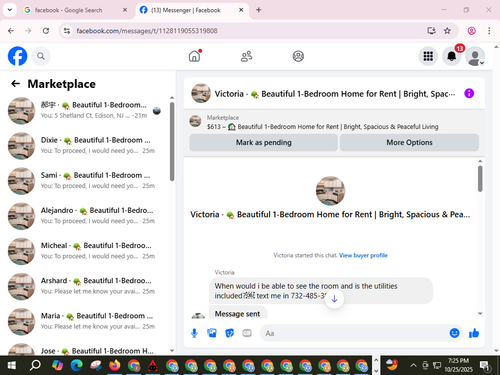Open the first Marketplace chat, above Dixie

pyautogui.click(x=85, y=110)
